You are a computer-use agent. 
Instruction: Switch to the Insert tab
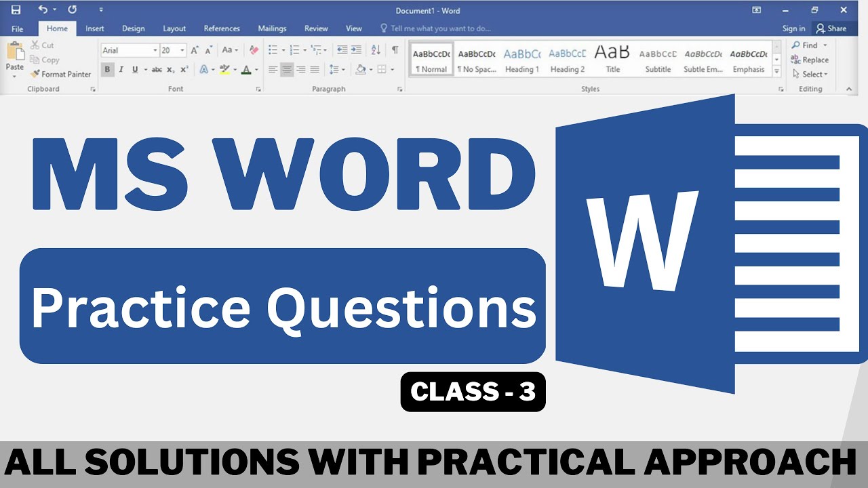tap(95, 28)
